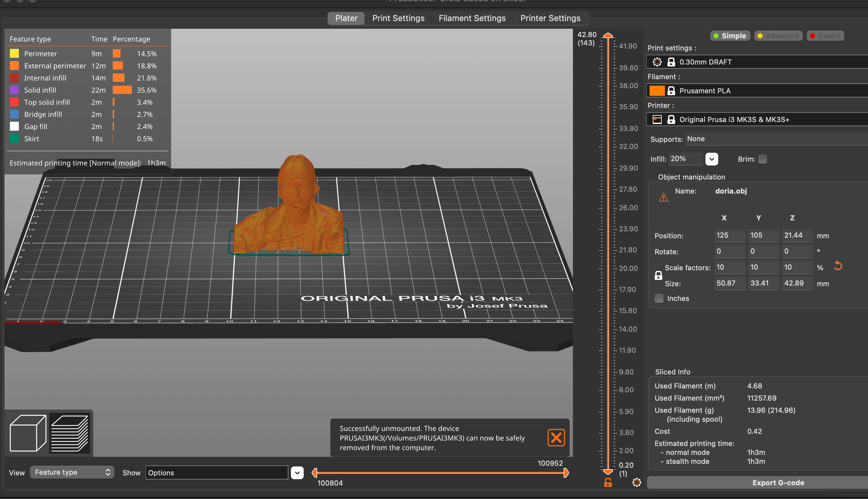Click the warning icon next to doria.obj
The width and height of the screenshot is (868, 499).
662,197
